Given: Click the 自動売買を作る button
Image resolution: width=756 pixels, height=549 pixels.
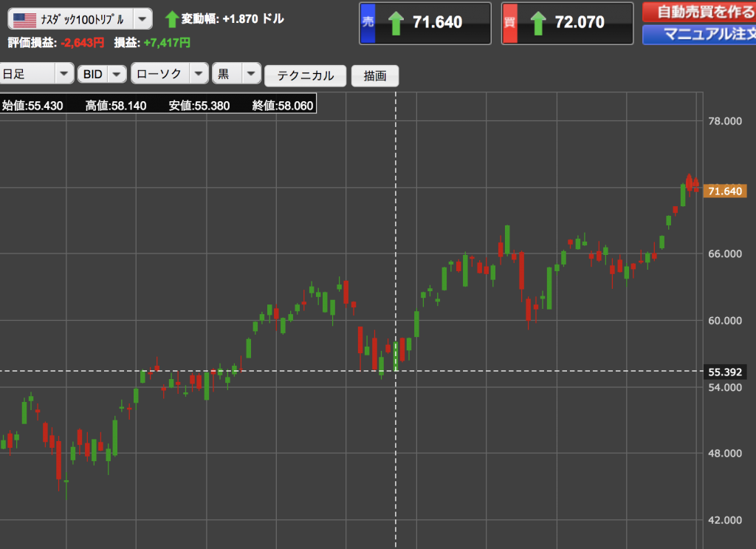Looking at the screenshot, I should coord(699,11).
